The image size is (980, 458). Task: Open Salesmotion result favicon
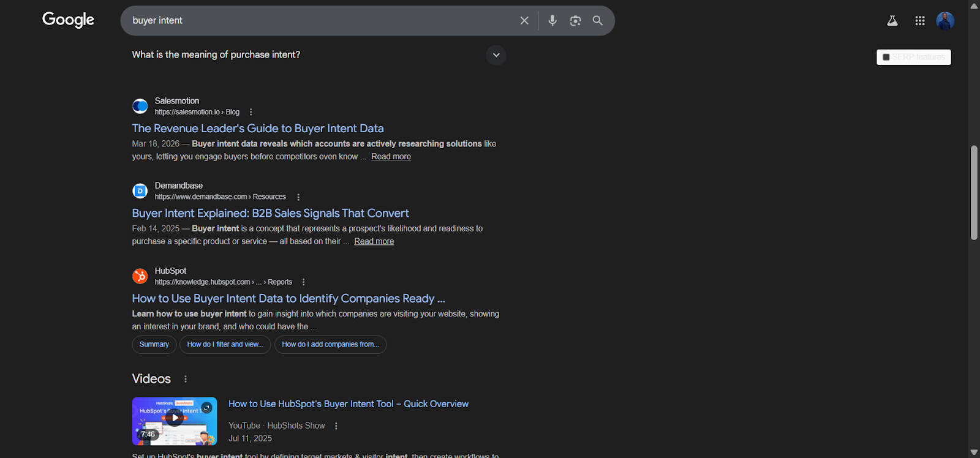coord(140,106)
